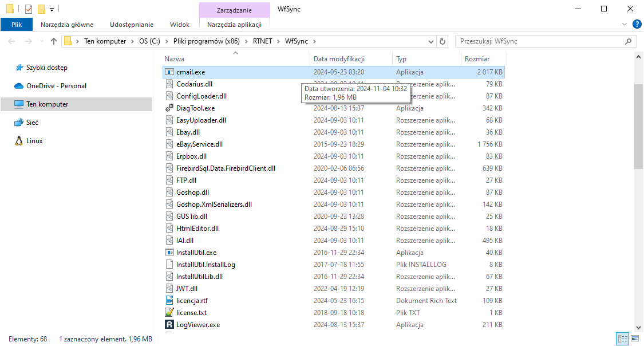Select the eBay.Service.dll file name
The height and width of the screenshot is (346, 644).
click(x=200, y=144)
